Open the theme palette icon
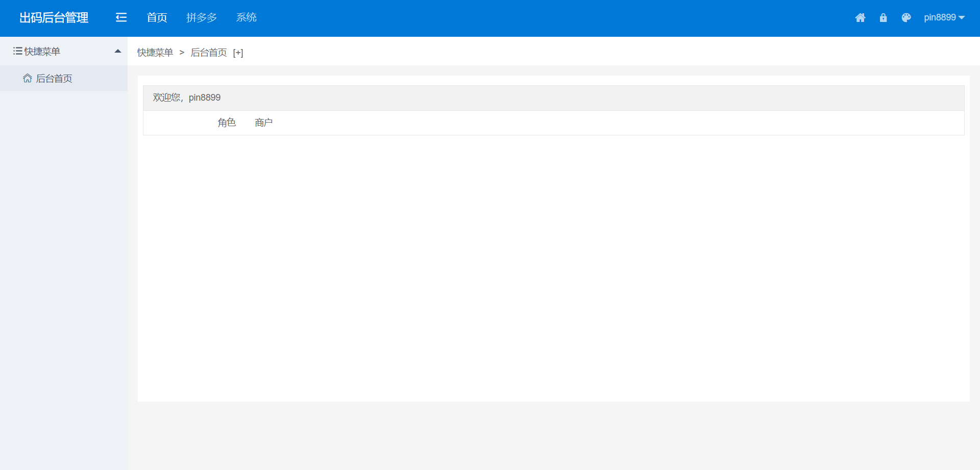 [x=906, y=18]
